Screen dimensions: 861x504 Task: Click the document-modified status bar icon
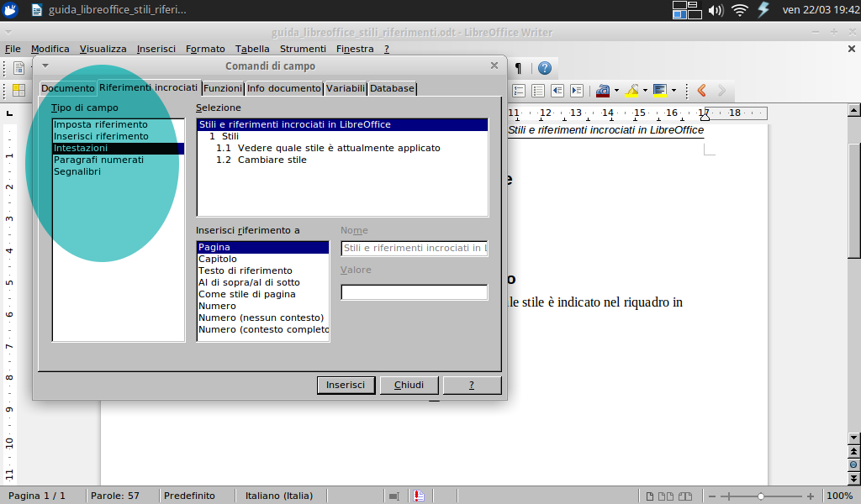[x=419, y=496]
